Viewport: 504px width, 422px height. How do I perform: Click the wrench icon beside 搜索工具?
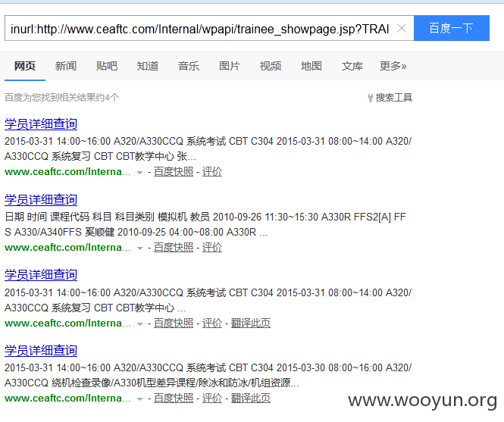[371, 98]
